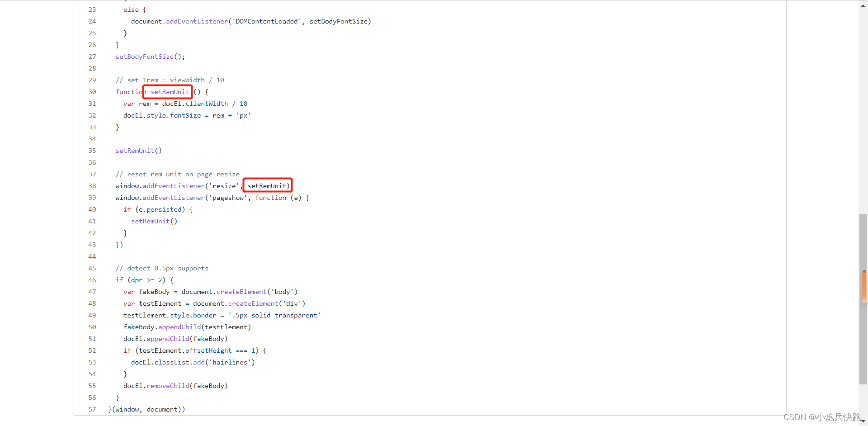Click line number 46 in the gutter
Viewport: 868px width, 426px height.
click(92, 280)
